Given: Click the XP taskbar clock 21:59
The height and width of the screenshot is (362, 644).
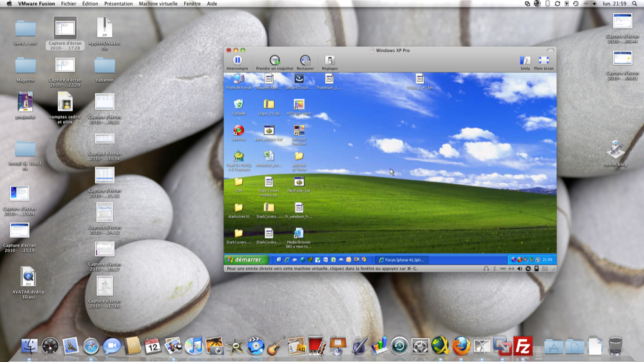Looking at the screenshot, I should 547,260.
